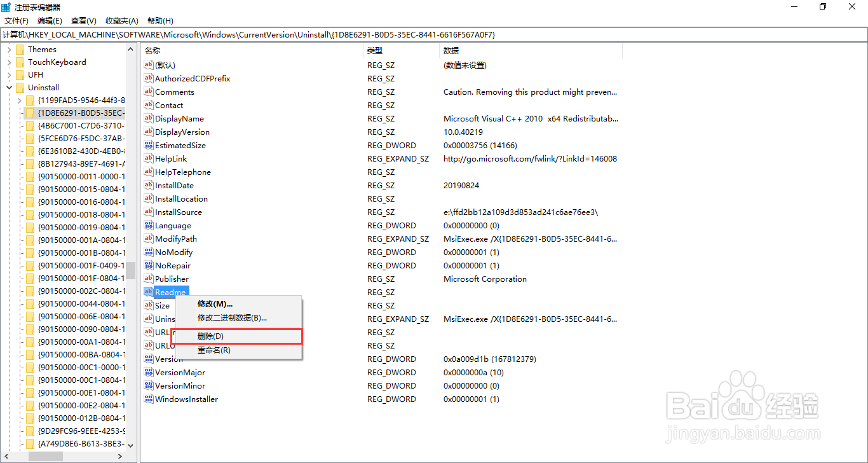Click the VersionMinor DWORD value icon

(149, 385)
